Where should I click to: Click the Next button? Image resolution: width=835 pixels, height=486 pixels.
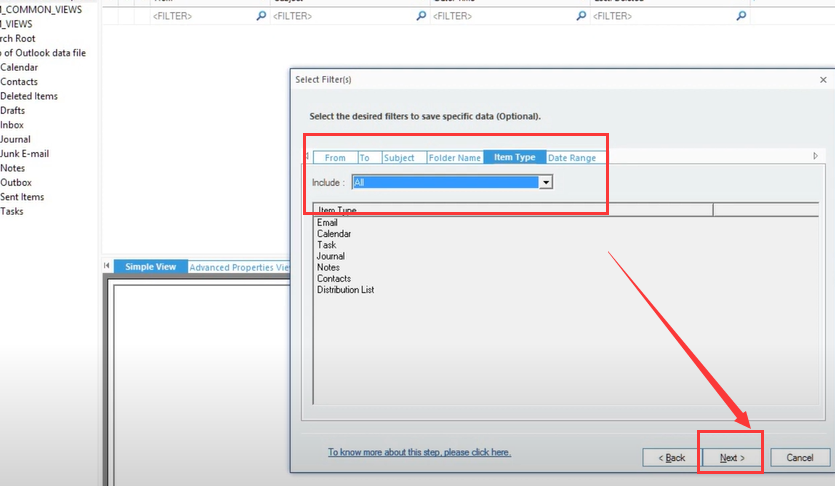(x=732, y=458)
